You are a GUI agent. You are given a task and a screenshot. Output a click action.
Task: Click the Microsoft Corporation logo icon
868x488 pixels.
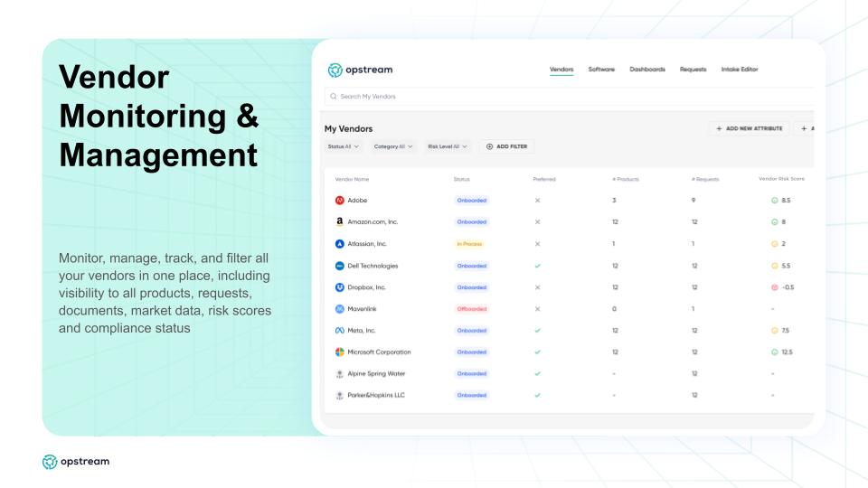[x=339, y=352]
